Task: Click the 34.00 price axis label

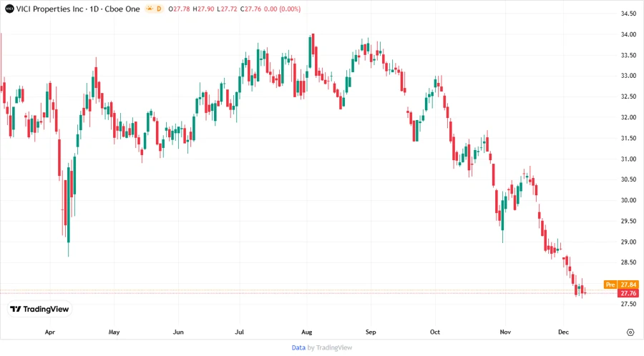Action: (628, 34)
